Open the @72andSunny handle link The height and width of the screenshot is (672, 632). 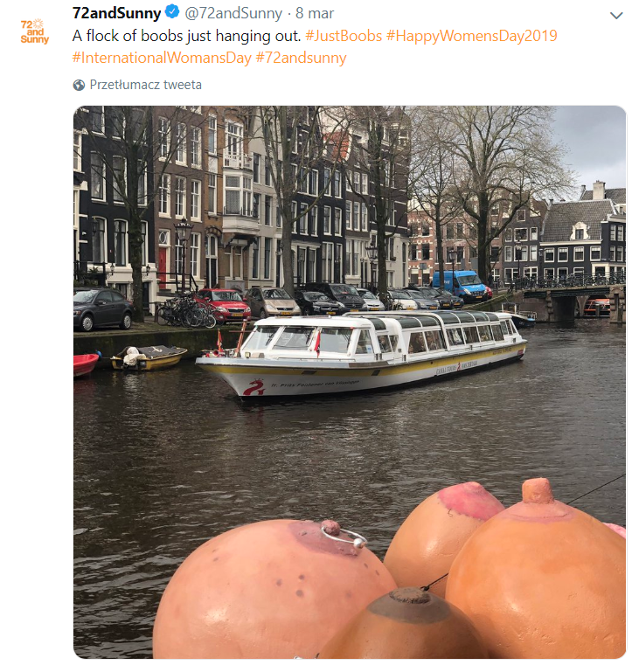[x=233, y=13]
